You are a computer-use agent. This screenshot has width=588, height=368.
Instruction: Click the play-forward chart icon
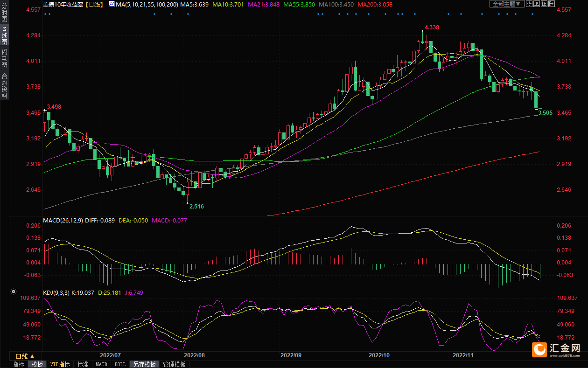pyautogui.click(x=544, y=4)
